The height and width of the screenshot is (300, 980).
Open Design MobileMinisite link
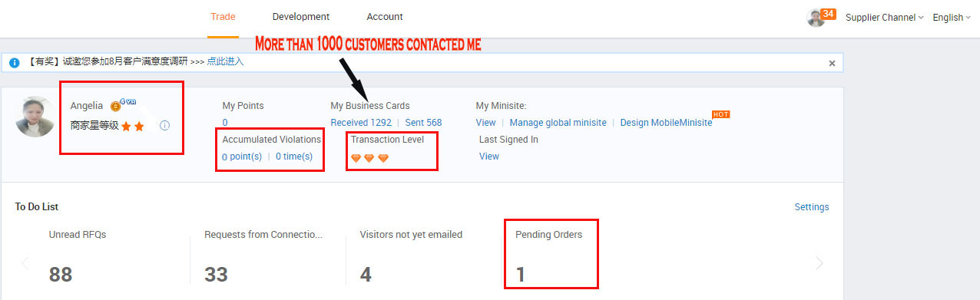[666, 123]
